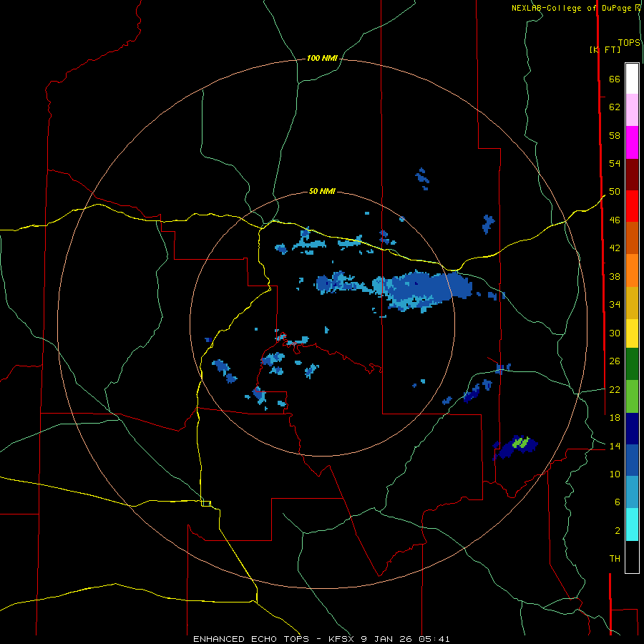The height and width of the screenshot is (644, 644).
Task: Click the cyan legend swatch
Action: click(632, 525)
